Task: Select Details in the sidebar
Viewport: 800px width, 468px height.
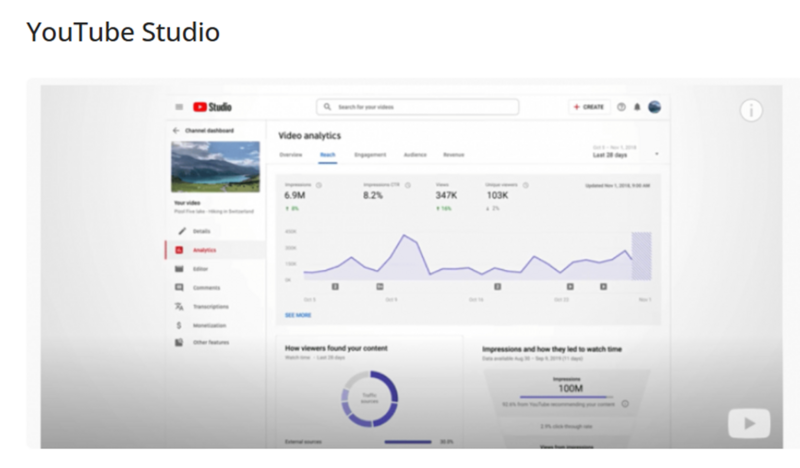Action: pyautogui.click(x=202, y=231)
